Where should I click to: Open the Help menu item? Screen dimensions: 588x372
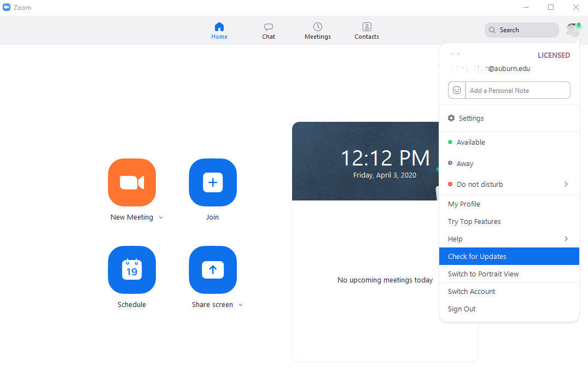(509, 239)
